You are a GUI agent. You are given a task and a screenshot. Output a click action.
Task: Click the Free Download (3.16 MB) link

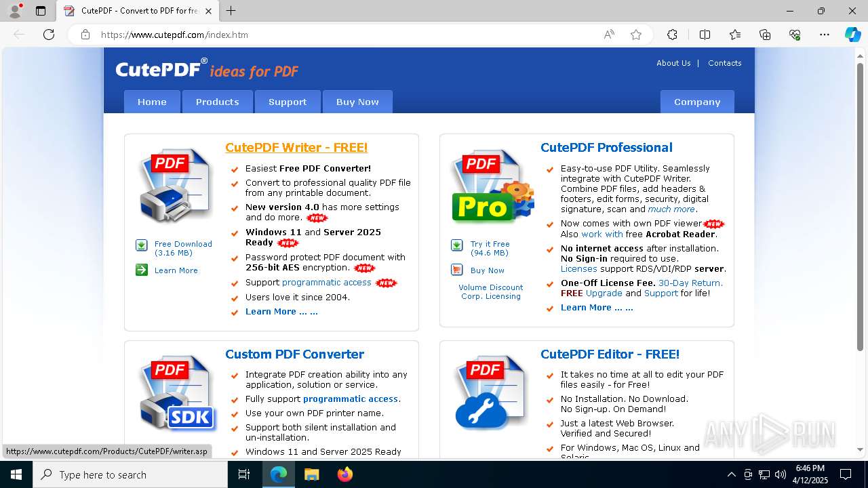pos(183,248)
